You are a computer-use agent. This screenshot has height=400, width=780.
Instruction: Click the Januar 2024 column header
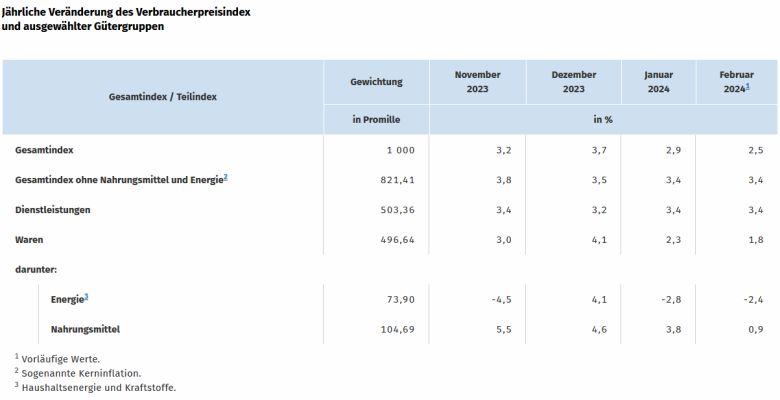pyautogui.click(x=658, y=81)
